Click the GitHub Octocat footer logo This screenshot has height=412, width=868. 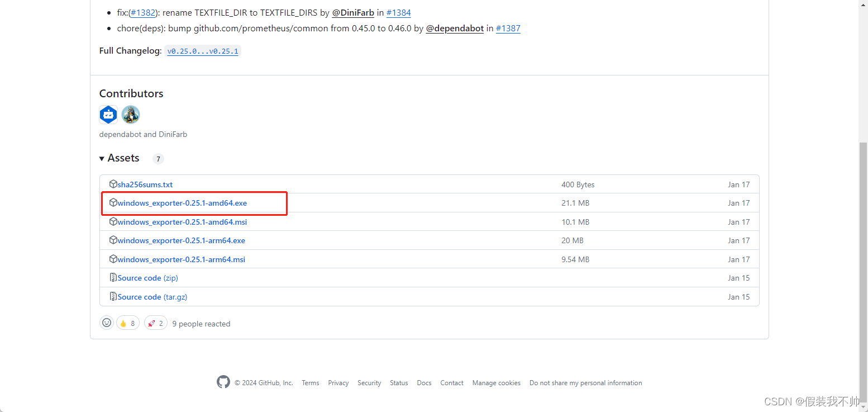[223, 382]
